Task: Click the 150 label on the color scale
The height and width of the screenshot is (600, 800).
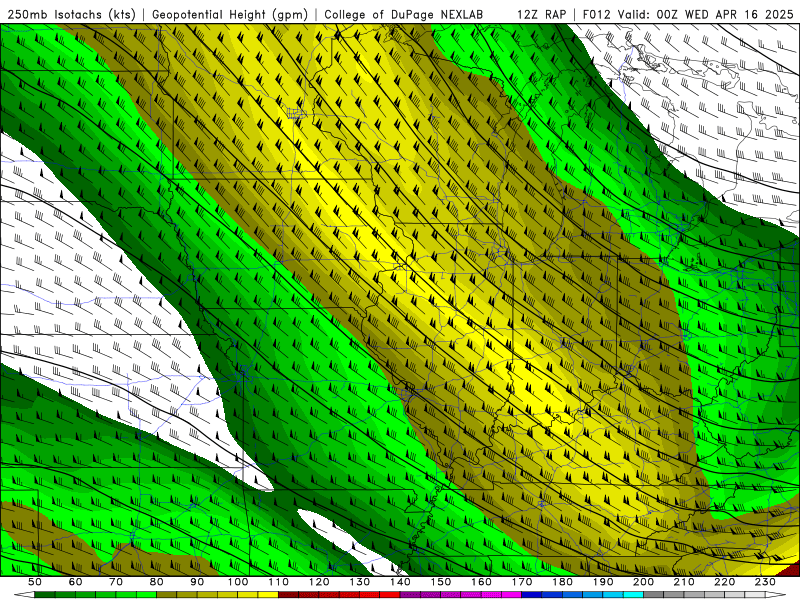Action: [x=441, y=582]
